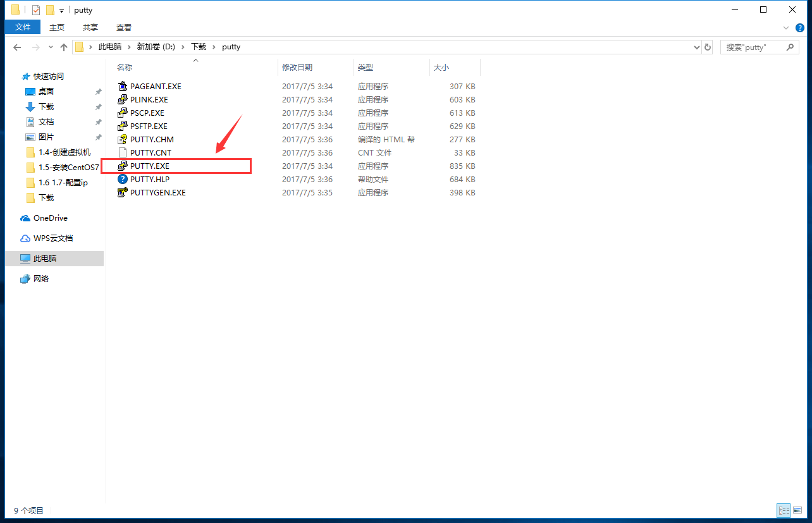Screen dimensions: 812x523
Task: Select the PAGEANT.EXE file icon
Action: pos(123,86)
